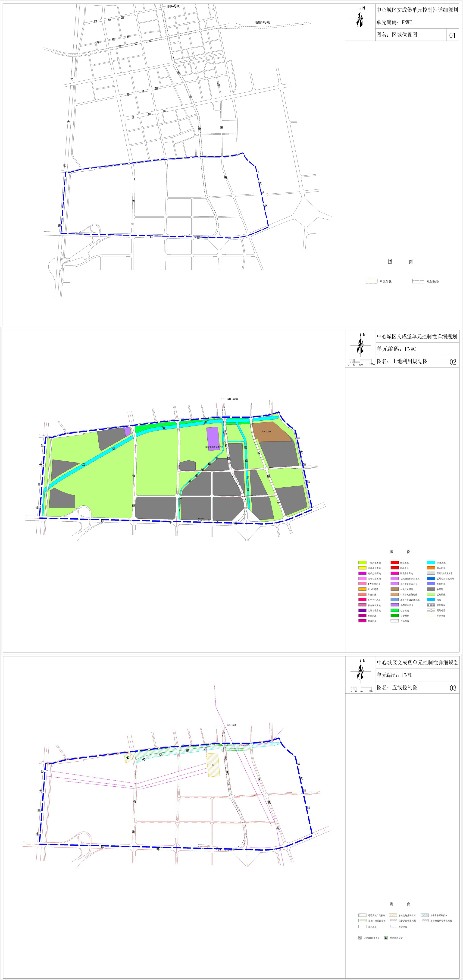Screen dimensions: 463x980
Task: Click the 单元界线 dashed symbol in sheet 01 legend
Action: point(371,281)
